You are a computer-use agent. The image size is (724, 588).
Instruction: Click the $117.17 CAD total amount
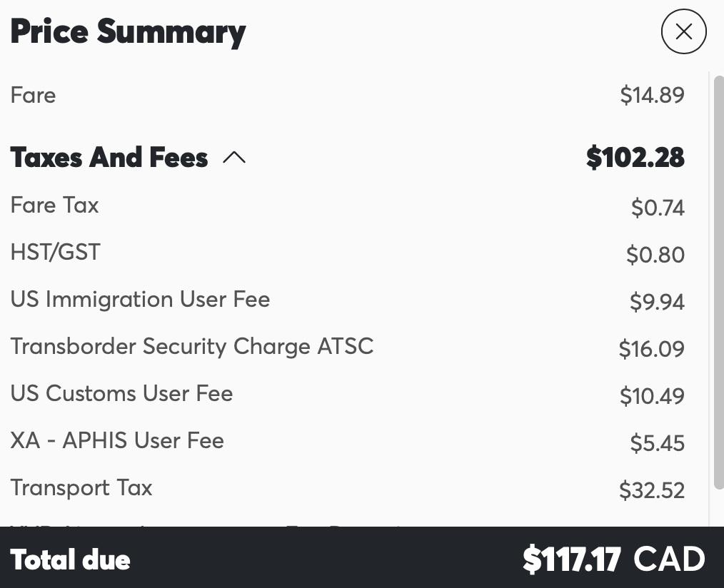pyautogui.click(x=613, y=559)
